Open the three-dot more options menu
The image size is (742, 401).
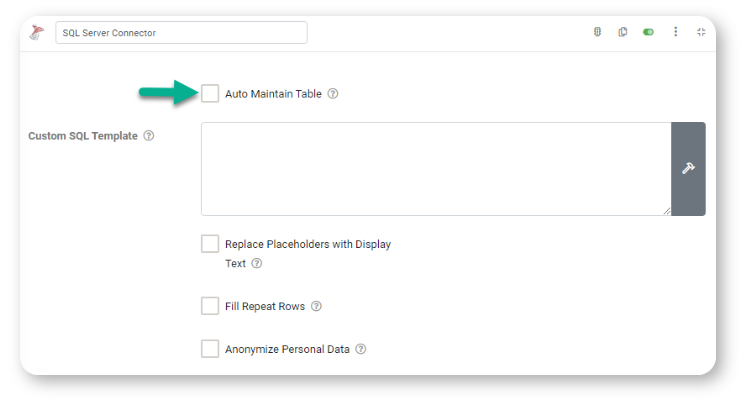point(675,32)
